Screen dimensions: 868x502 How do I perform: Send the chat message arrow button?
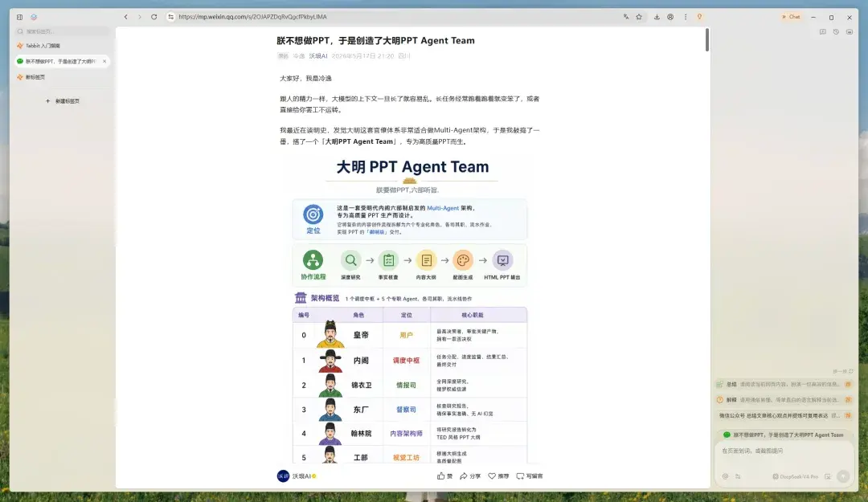click(x=843, y=476)
